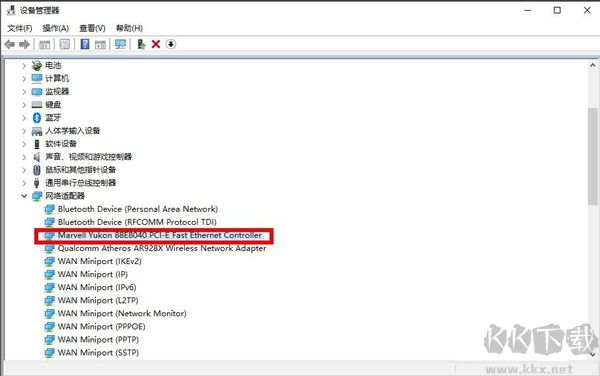Click the speaker icon for 声音、视频和游戏控制器
The image size is (600, 376).
click(37, 157)
